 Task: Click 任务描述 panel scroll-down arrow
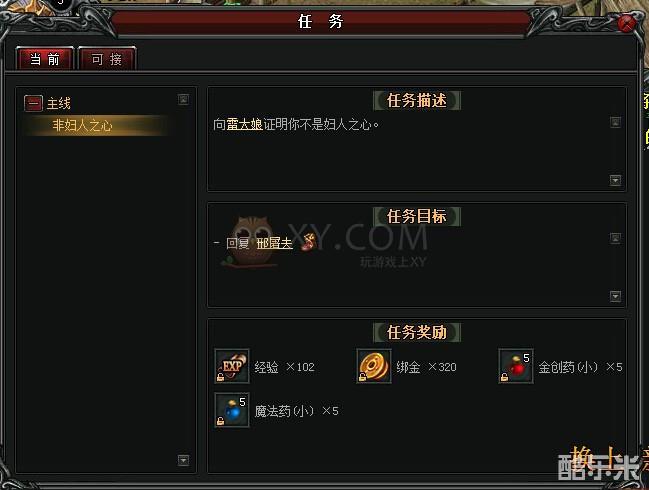pos(615,180)
